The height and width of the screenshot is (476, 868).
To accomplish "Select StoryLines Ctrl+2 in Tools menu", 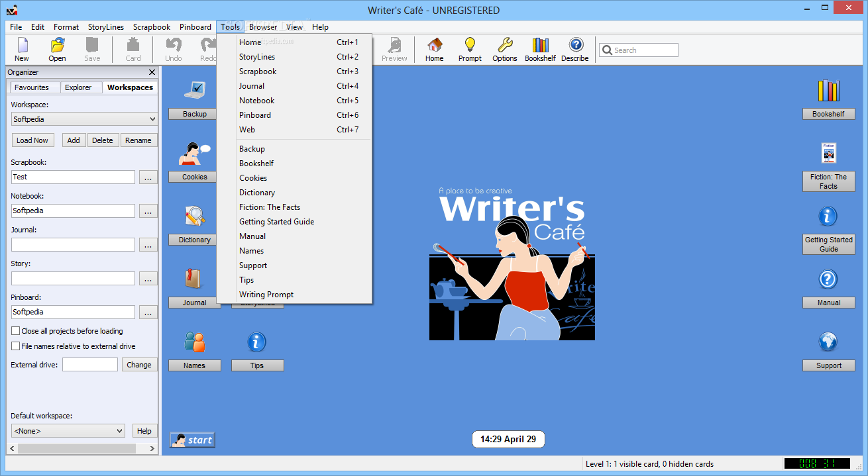I will [x=295, y=57].
